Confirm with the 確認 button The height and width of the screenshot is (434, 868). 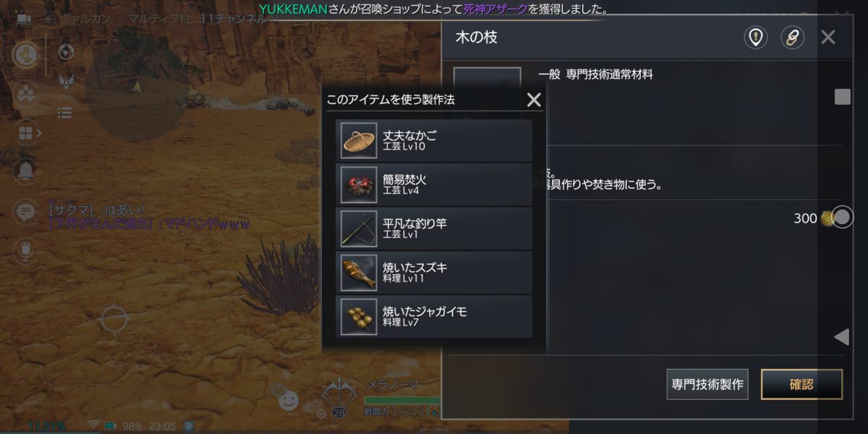coord(801,384)
